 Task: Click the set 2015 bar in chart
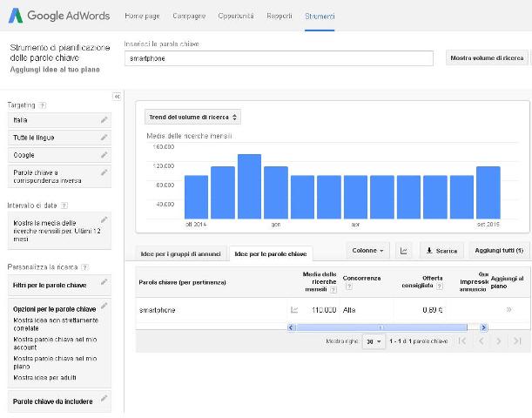[488, 192]
